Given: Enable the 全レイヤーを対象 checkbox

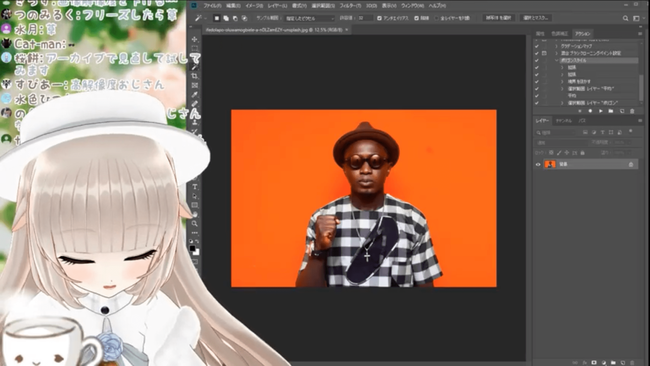Looking at the screenshot, I should point(437,18).
